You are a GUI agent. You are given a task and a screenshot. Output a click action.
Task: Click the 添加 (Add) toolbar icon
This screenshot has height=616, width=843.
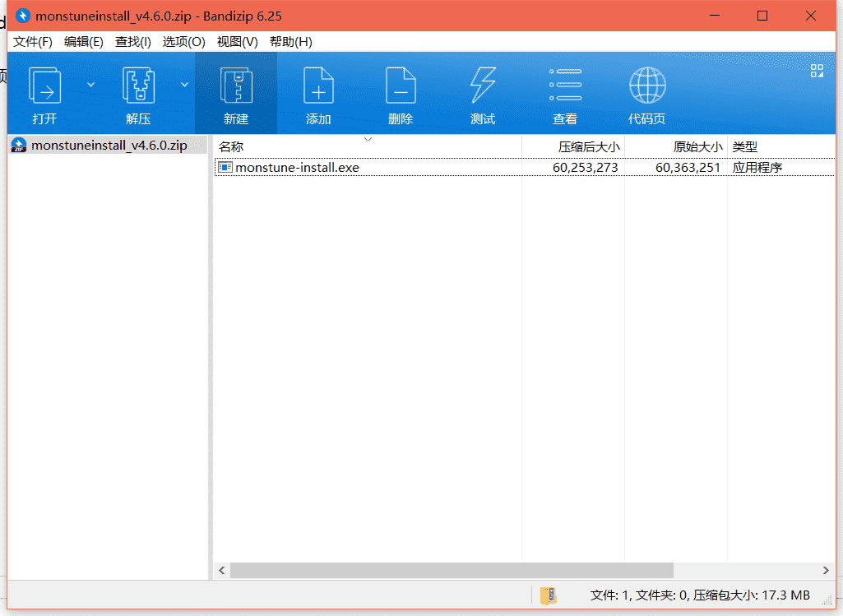[318, 86]
